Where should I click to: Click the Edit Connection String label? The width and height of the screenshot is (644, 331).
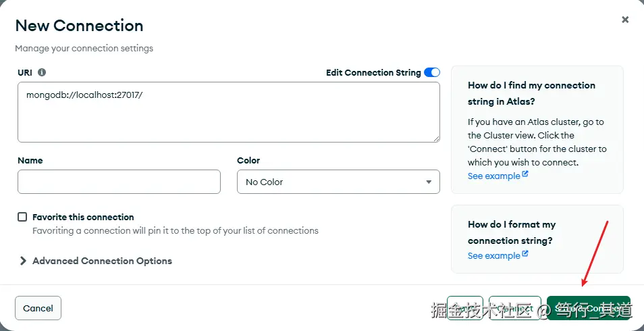point(373,72)
